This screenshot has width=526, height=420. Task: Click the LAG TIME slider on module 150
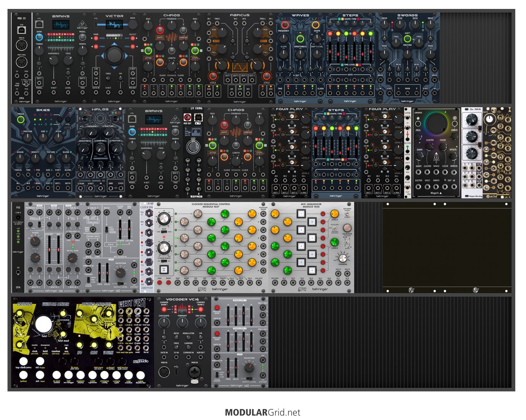tap(129, 229)
